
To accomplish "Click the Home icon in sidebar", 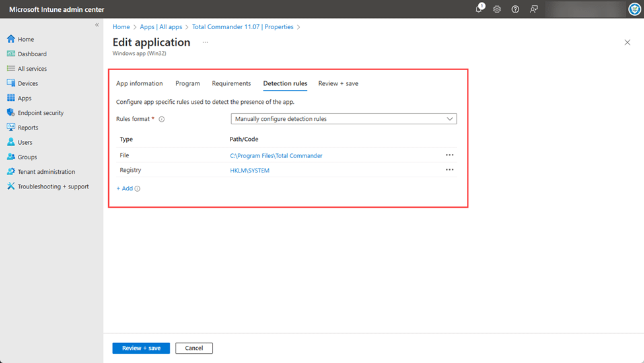I will pyautogui.click(x=11, y=39).
